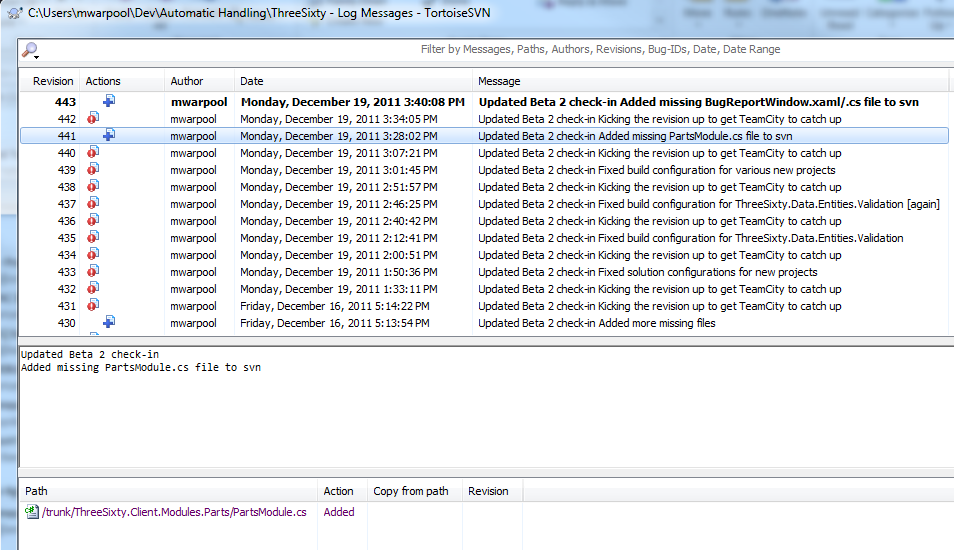The height and width of the screenshot is (550, 954).
Task: Click message about missing BugReportWindow.xaml/.cs file
Action: [x=698, y=102]
